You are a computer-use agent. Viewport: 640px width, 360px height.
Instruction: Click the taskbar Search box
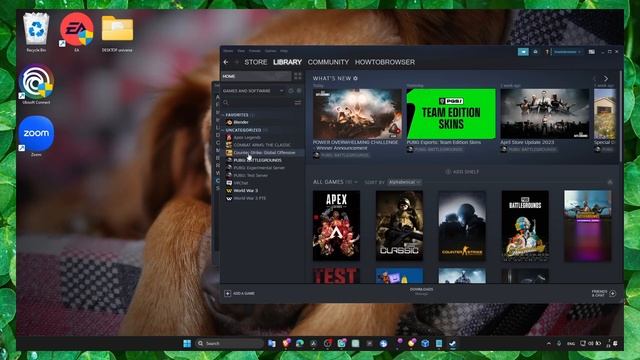pos(229,343)
